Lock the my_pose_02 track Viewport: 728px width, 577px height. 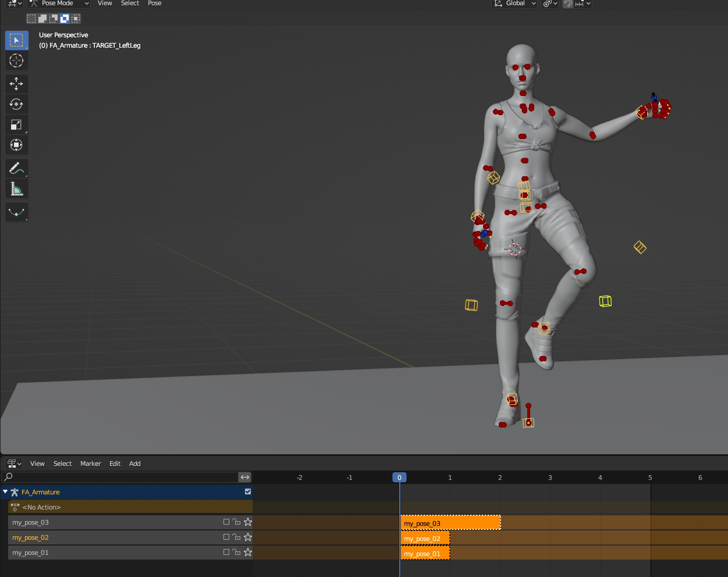[236, 537]
